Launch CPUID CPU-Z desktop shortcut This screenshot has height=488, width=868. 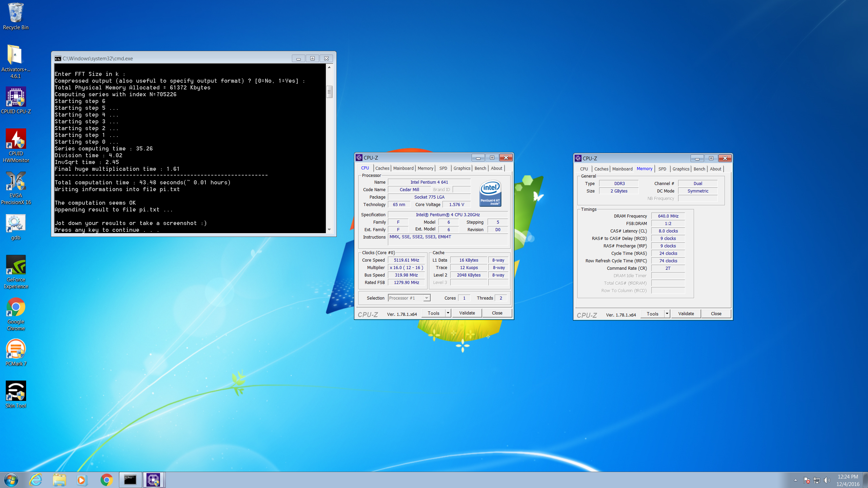point(16,101)
